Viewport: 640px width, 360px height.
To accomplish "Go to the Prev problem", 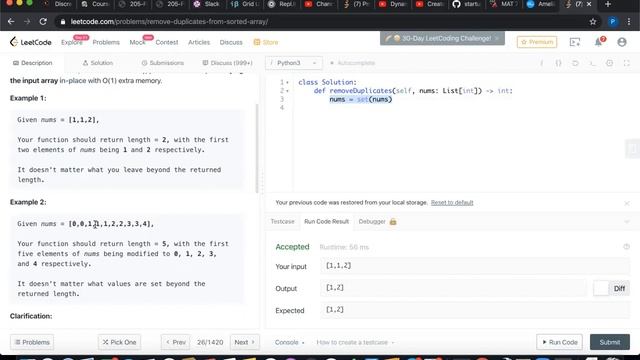I will pyautogui.click(x=176, y=342).
